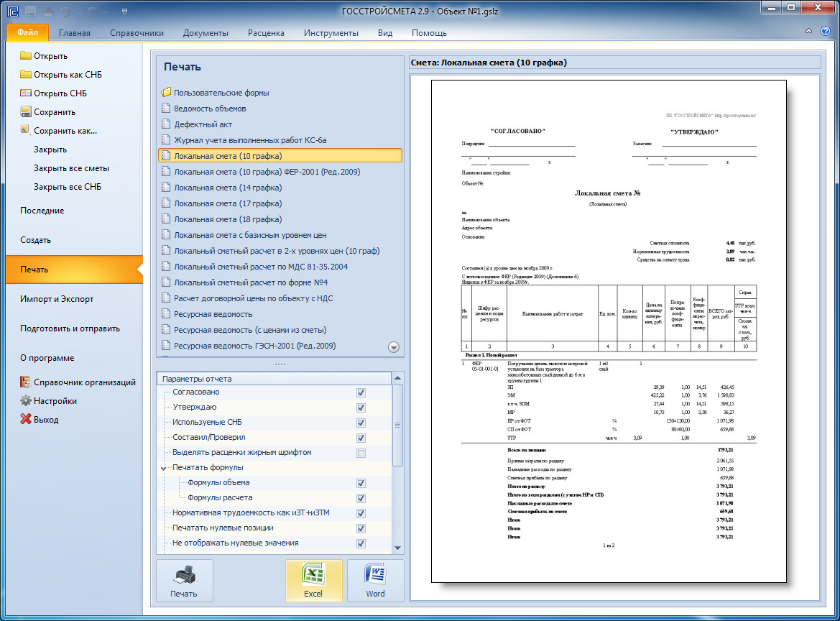Click the Открыть СНБ book icon
The width and height of the screenshot is (840, 621).
(x=26, y=93)
